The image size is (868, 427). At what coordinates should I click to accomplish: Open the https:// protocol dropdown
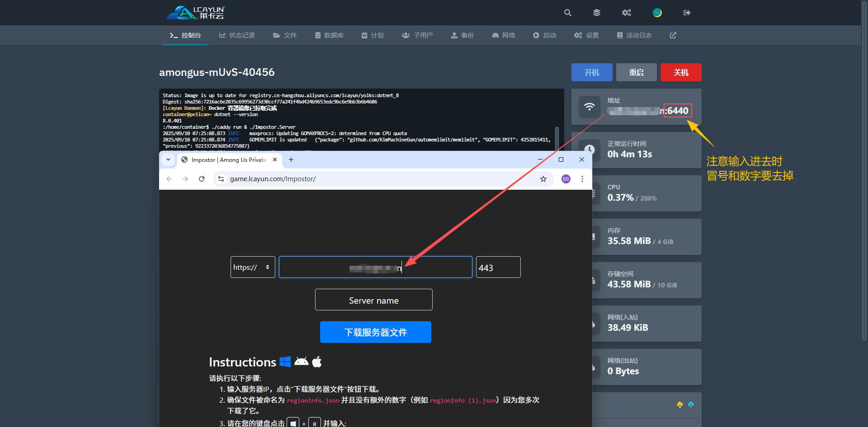click(x=252, y=267)
